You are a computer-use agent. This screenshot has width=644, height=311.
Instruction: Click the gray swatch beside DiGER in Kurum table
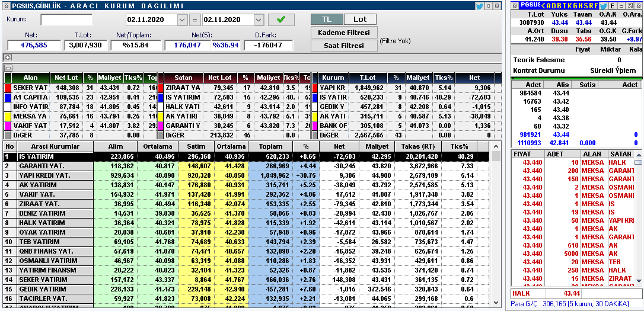(315, 135)
